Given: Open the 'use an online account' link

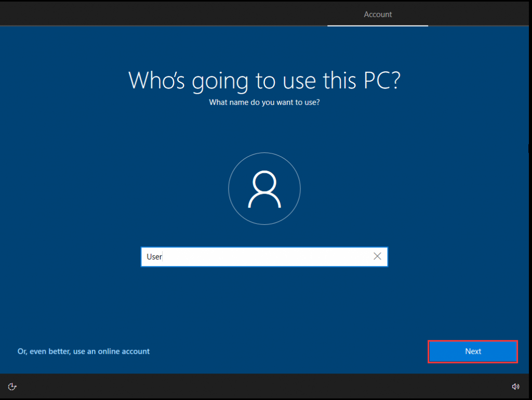Looking at the screenshot, I should (84, 352).
